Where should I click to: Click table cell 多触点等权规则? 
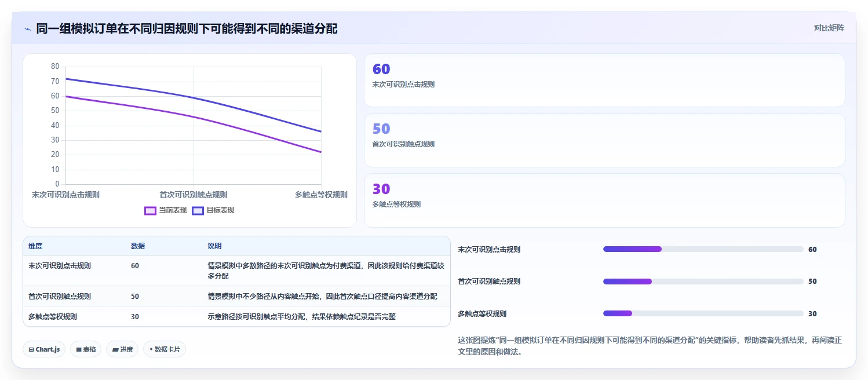point(53,317)
